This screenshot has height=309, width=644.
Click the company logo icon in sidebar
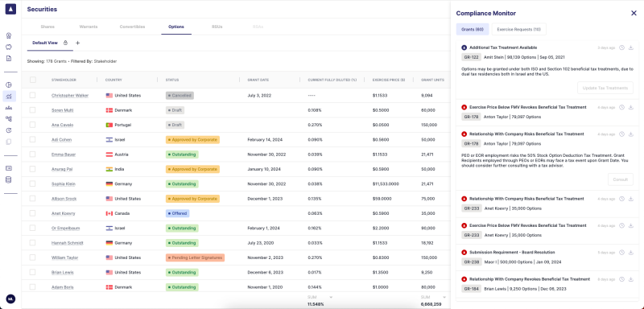click(x=10, y=9)
